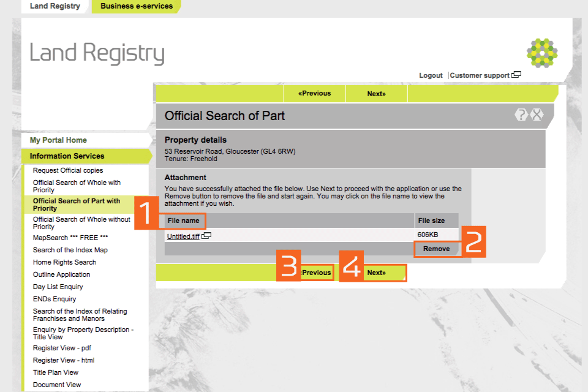This screenshot has width=588, height=392.
Task: Open Search of the Index of Relating Franchises
Action: pos(80,315)
